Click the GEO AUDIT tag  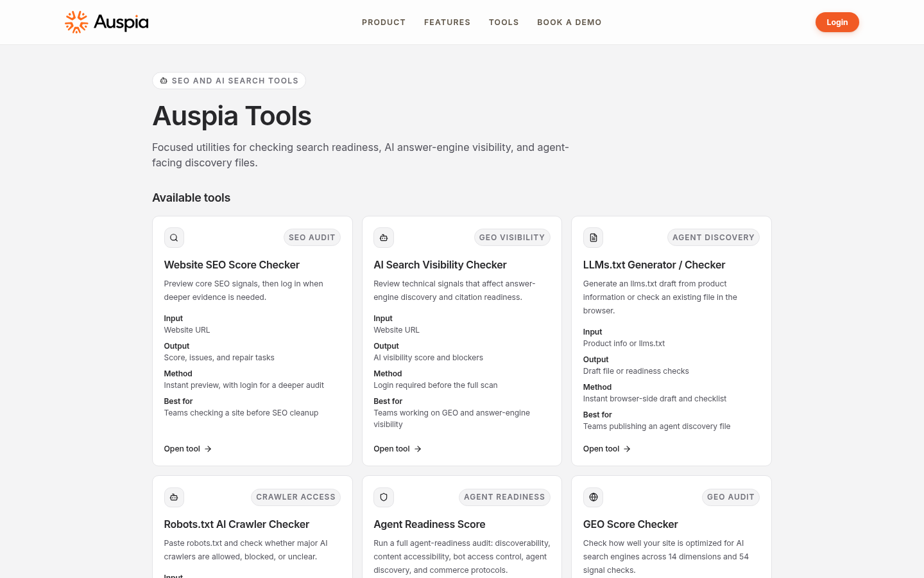point(731,497)
